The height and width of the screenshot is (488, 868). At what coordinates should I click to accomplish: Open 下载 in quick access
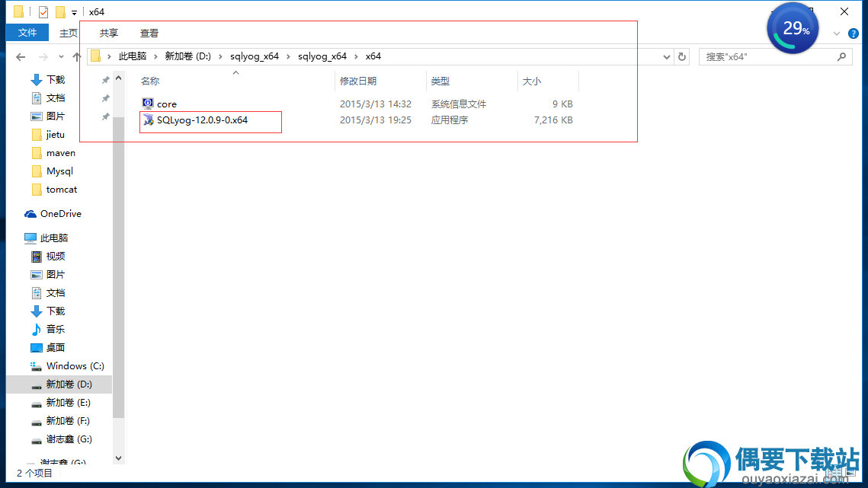(56, 80)
